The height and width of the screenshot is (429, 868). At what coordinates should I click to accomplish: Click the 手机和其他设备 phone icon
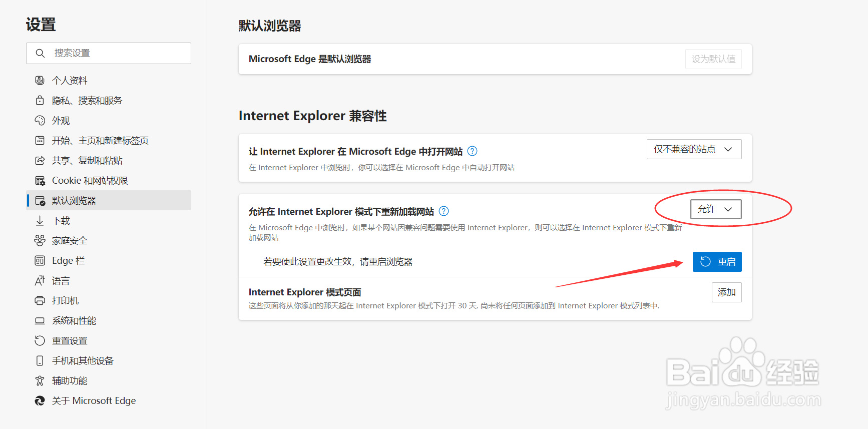(x=40, y=360)
